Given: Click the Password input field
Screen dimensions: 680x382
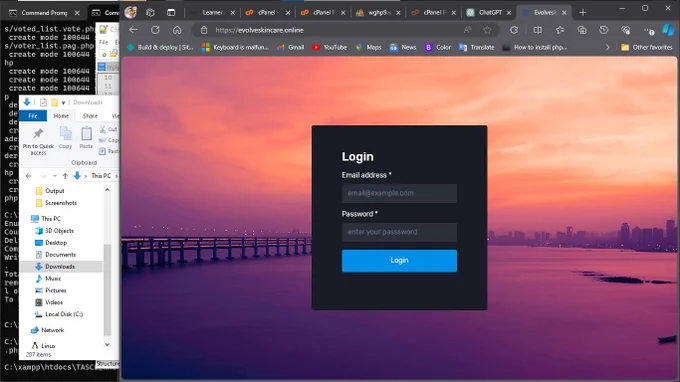Looking at the screenshot, I should pyautogui.click(x=399, y=232).
